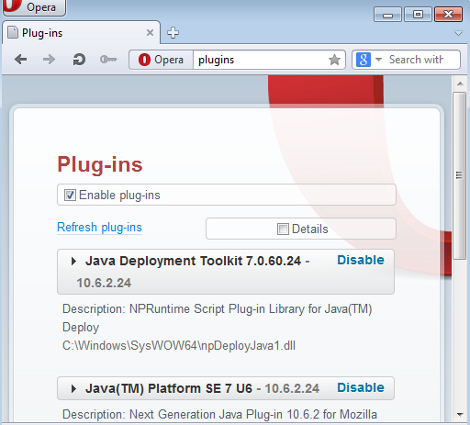Open the password wand key icon
This screenshot has height=425, width=470.
108,60
